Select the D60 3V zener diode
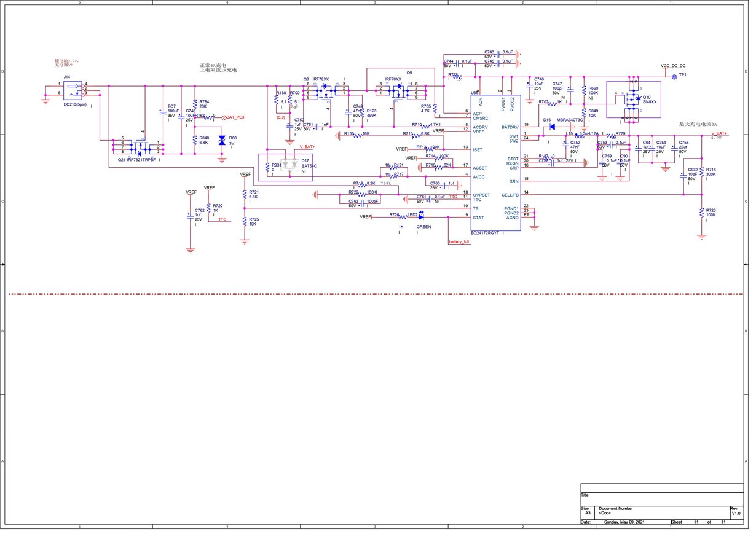Screen dimensions: 756x534 click(222, 141)
